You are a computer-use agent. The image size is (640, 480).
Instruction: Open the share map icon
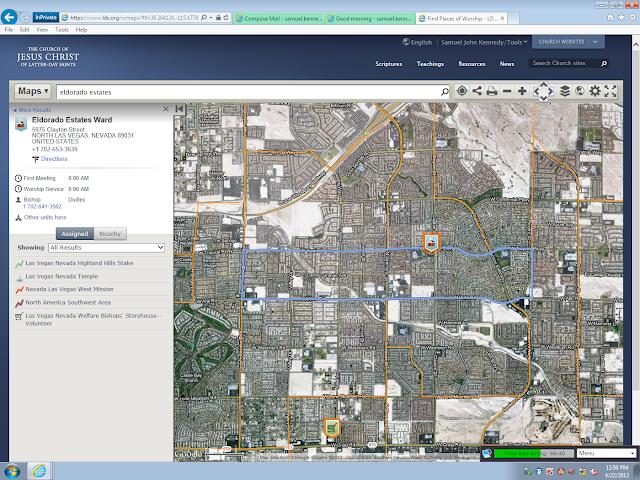tap(477, 91)
